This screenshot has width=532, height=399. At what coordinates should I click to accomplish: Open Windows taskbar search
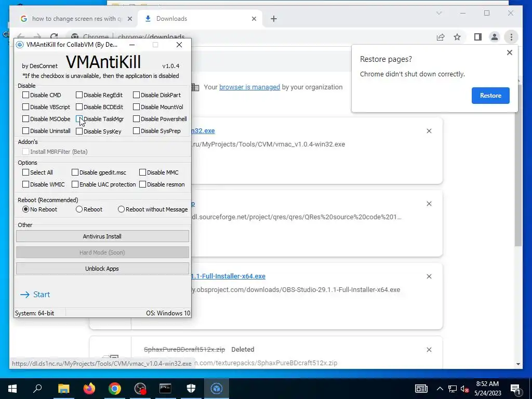[37, 389]
